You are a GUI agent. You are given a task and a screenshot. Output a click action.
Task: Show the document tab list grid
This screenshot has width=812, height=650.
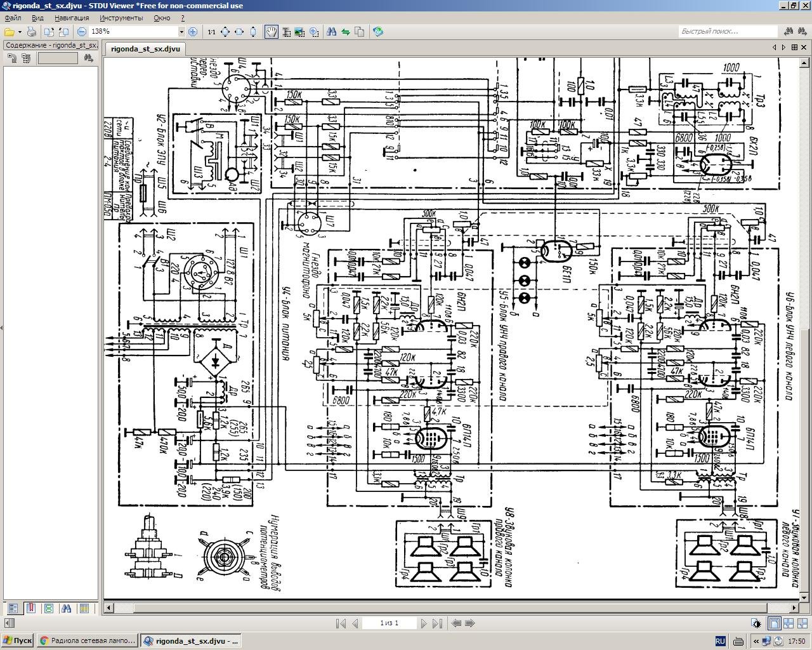click(794, 48)
